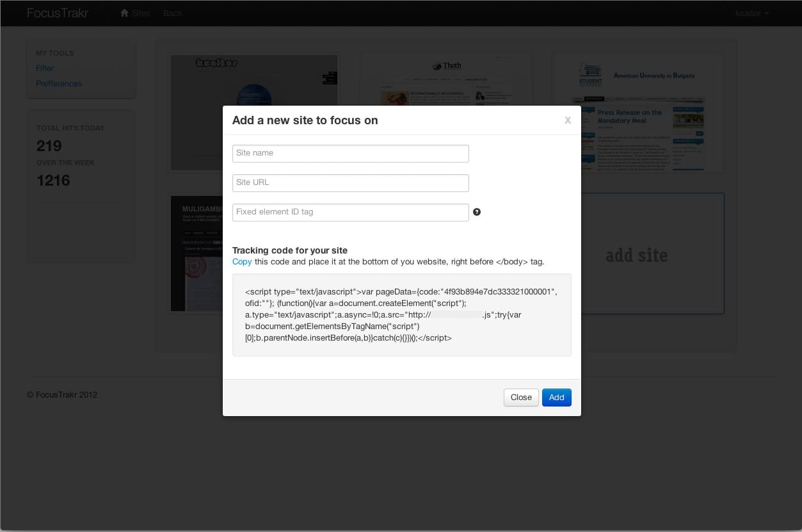Image resolution: width=802 pixels, height=532 pixels.
Task: Open the Filter tool link
Action: tap(45, 68)
